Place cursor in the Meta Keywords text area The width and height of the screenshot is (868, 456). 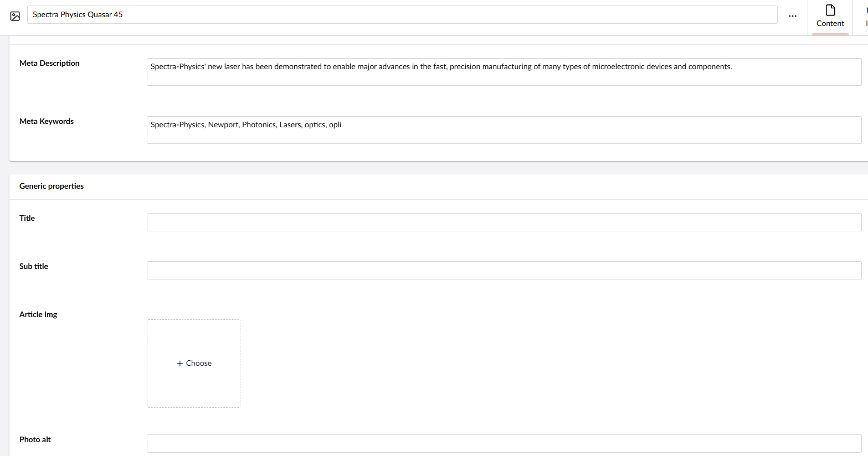504,130
